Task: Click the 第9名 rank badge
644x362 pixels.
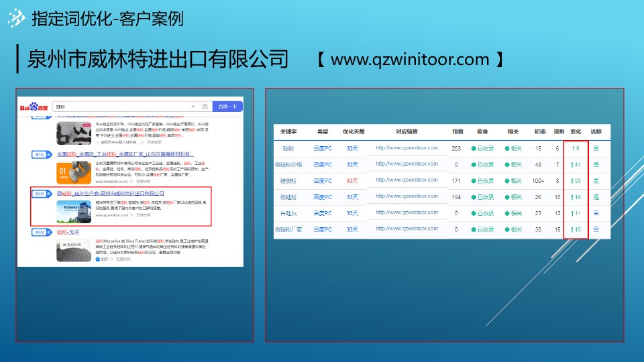Action: click(x=39, y=232)
